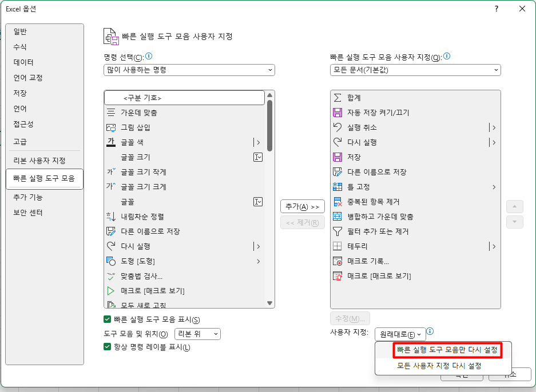Open the 언어 교정 category

pos(28,78)
